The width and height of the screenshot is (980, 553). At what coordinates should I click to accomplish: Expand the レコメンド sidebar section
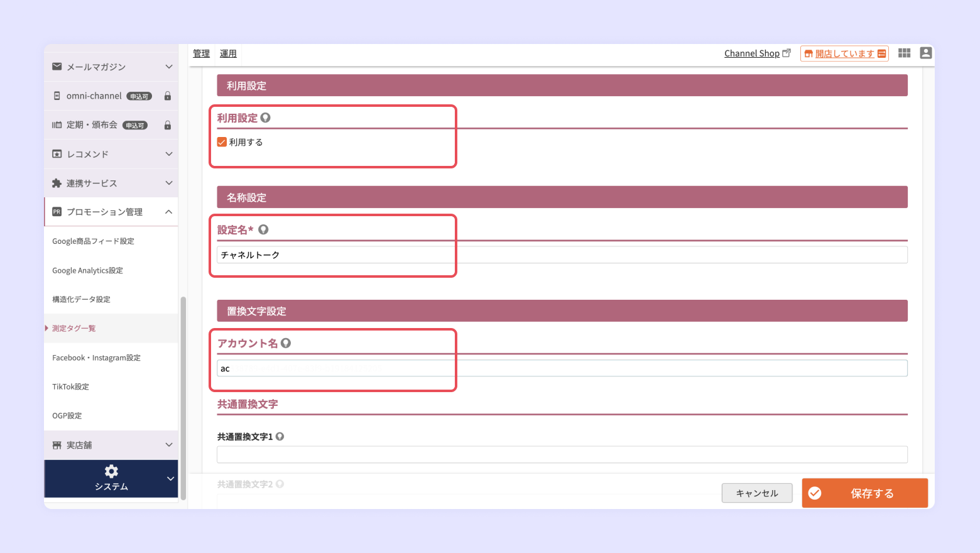[168, 154]
